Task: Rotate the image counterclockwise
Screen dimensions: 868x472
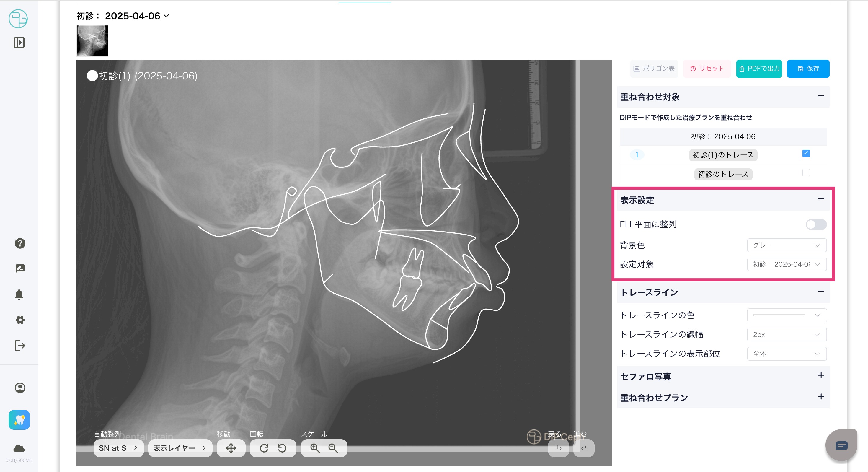Action: (282, 448)
